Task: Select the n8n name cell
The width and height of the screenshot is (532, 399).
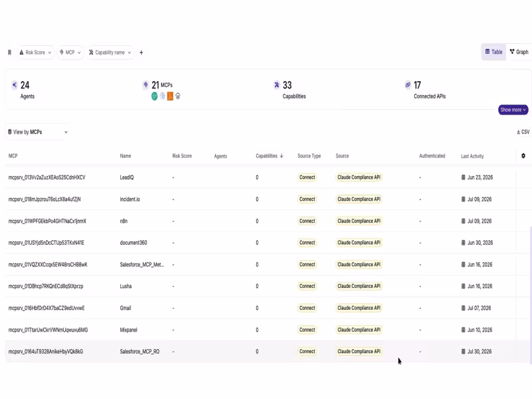Action: coord(124,221)
